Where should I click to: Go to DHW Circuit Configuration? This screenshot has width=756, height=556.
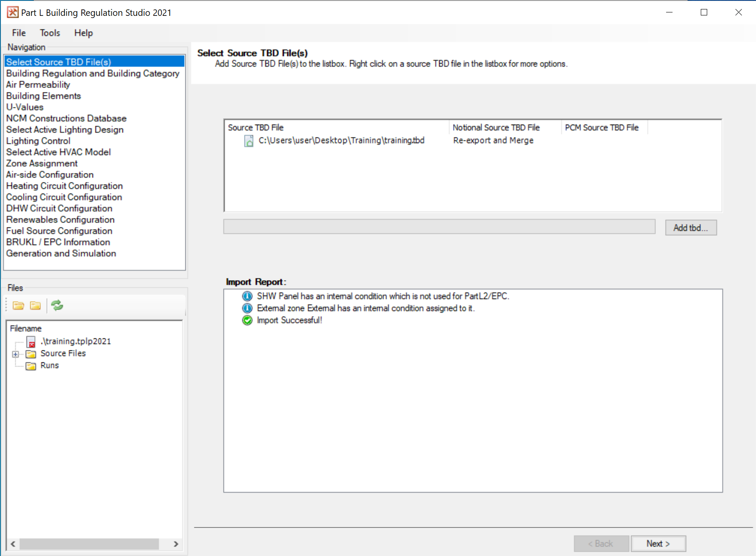[x=60, y=208]
